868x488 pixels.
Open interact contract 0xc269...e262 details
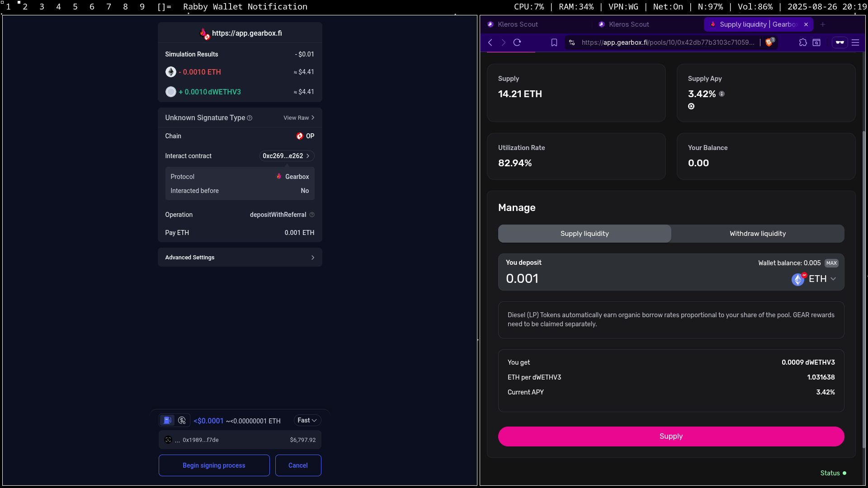(287, 156)
